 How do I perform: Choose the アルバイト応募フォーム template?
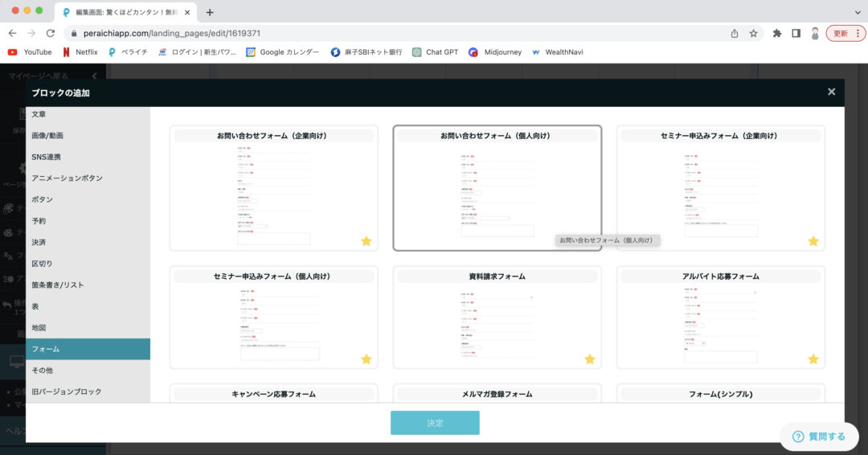coord(721,318)
